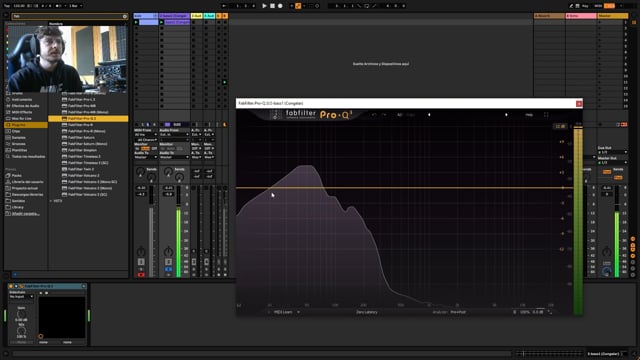
Task: Undo in FabFilter Pro-Q 3 header
Action: tap(374, 115)
